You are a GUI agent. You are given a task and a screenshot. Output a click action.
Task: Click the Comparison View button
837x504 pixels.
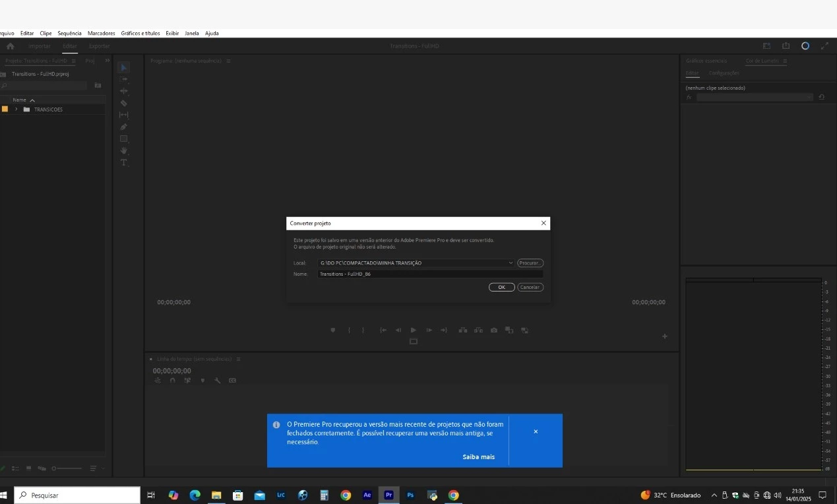pos(509,330)
